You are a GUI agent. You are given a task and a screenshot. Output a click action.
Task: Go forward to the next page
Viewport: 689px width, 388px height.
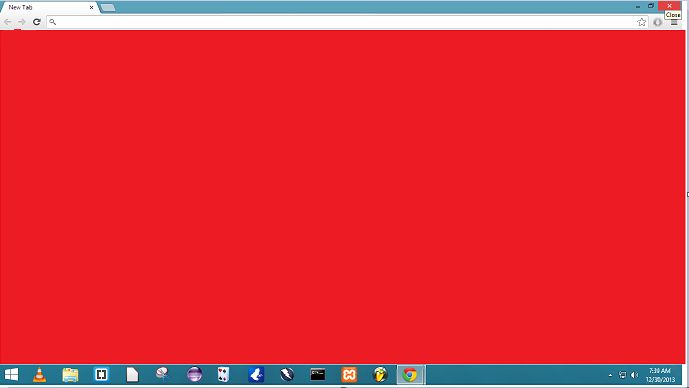22,22
